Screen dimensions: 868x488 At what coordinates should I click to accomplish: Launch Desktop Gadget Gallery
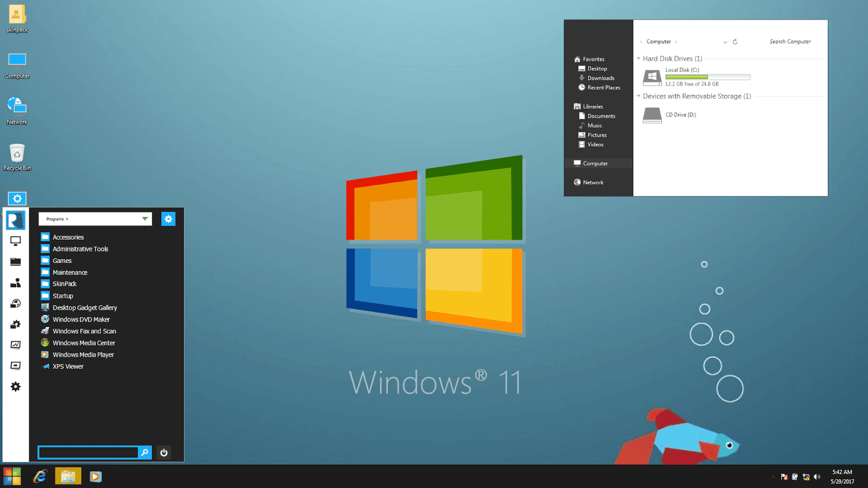[79, 307]
